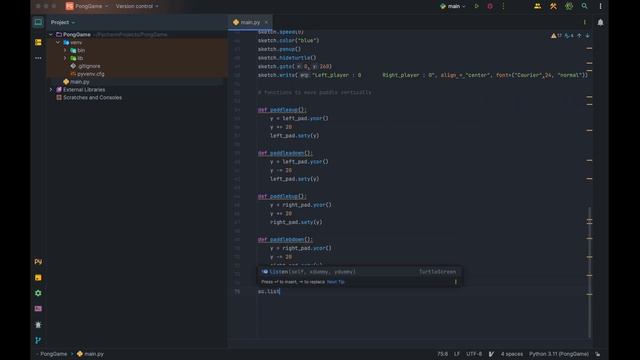Click the 75:8 cursor position in status bar
Viewport: 640px width, 360px height.
[443, 354]
